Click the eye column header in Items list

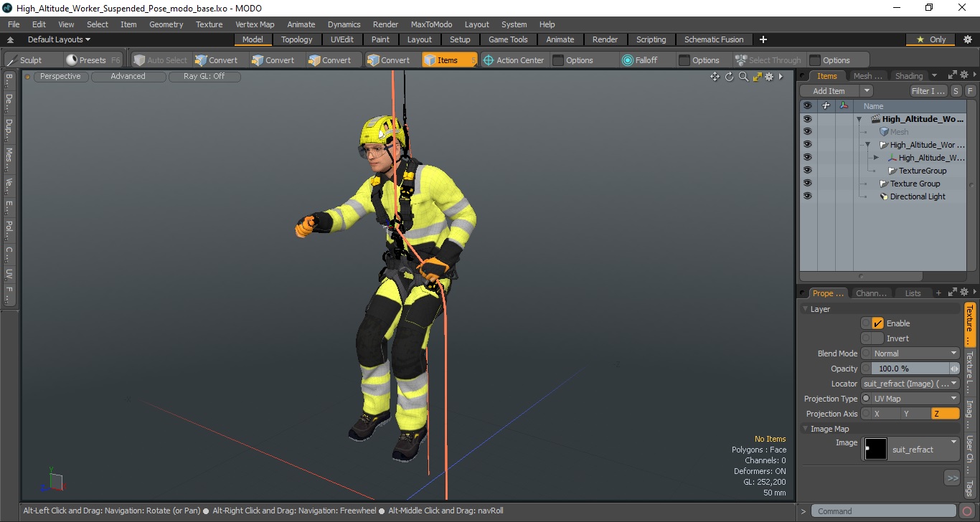pyautogui.click(x=808, y=105)
